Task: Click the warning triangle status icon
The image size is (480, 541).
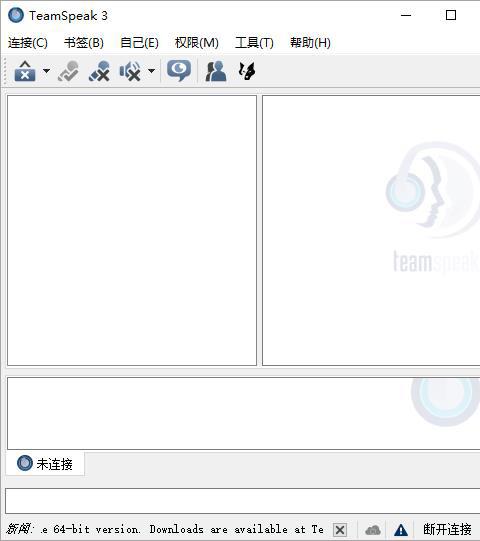Action: click(x=401, y=530)
